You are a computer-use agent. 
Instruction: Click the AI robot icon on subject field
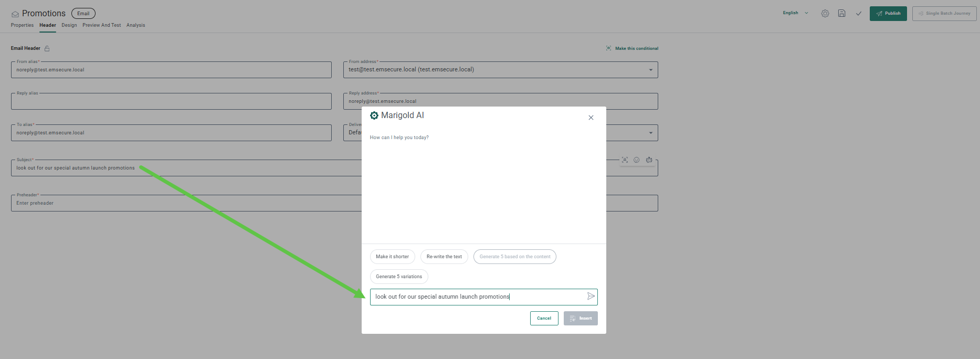649,160
